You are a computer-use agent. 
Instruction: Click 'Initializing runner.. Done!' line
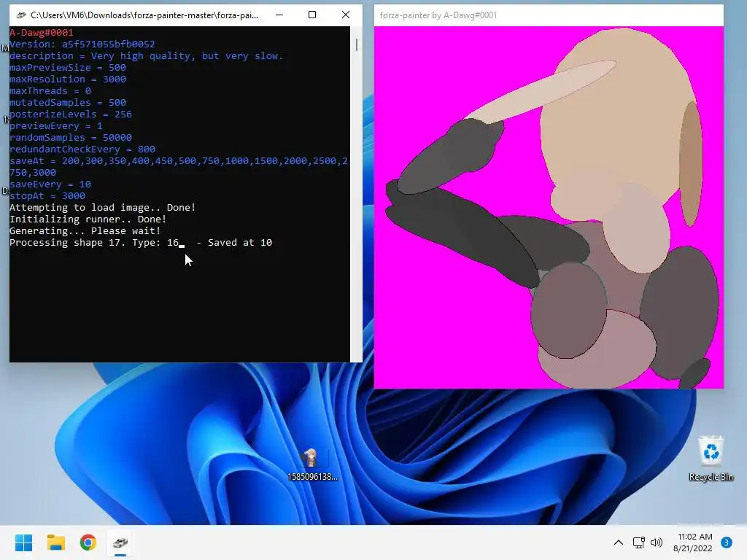[88, 219]
